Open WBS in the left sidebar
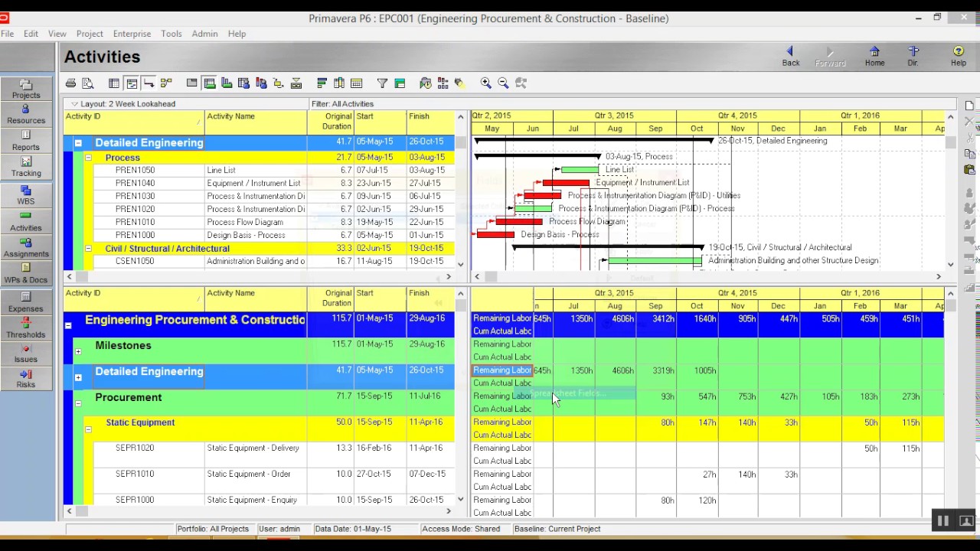The width and height of the screenshot is (980, 551). click(25, 195)
